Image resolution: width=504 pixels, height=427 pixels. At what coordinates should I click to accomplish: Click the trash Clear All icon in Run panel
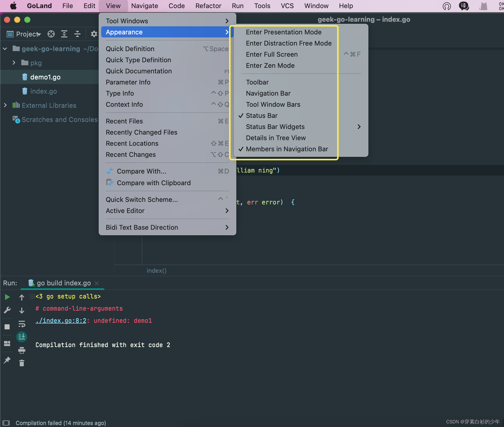click(22, 363)
